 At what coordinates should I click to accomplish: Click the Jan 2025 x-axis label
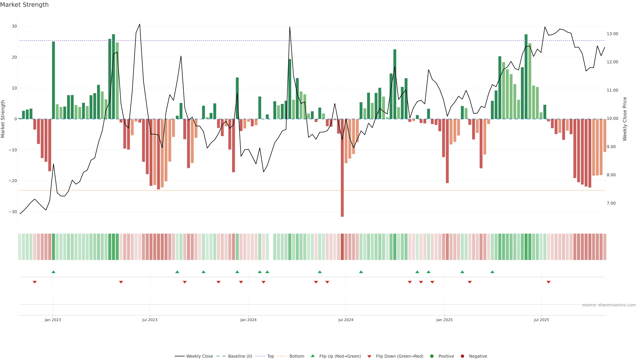[444, 320]
